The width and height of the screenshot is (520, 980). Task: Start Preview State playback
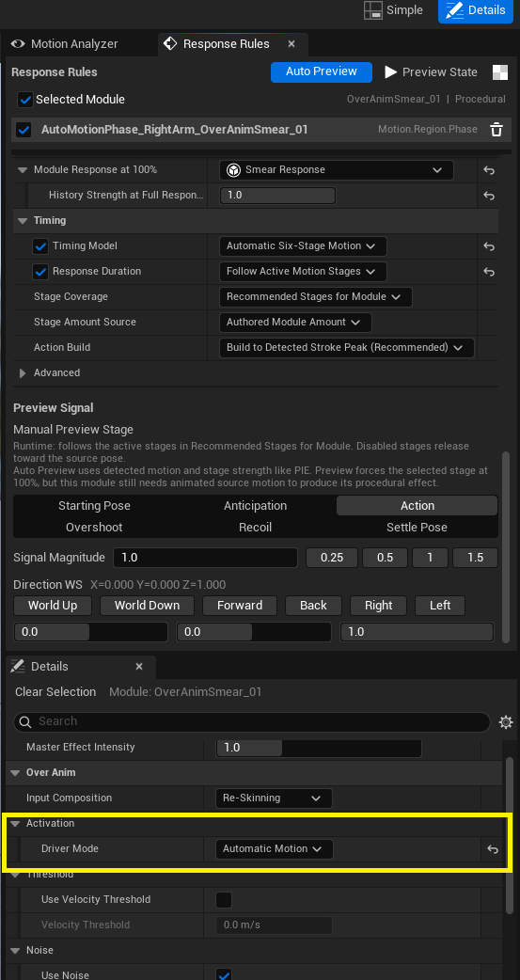431,72
